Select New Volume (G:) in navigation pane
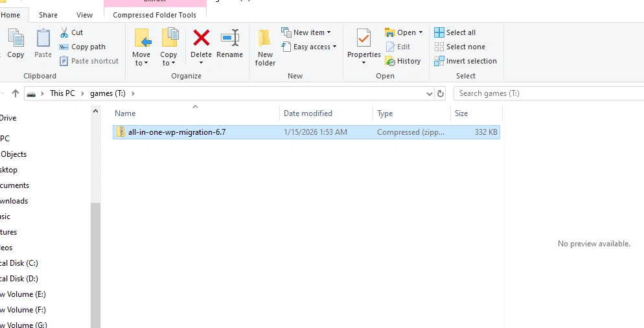Image resolution: width=644 pixels, height=328 pixels. (23, 325)
